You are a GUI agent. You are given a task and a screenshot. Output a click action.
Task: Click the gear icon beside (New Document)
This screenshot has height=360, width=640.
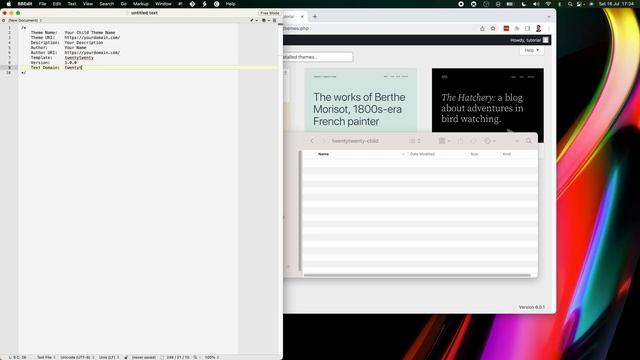tap(4, 20)
